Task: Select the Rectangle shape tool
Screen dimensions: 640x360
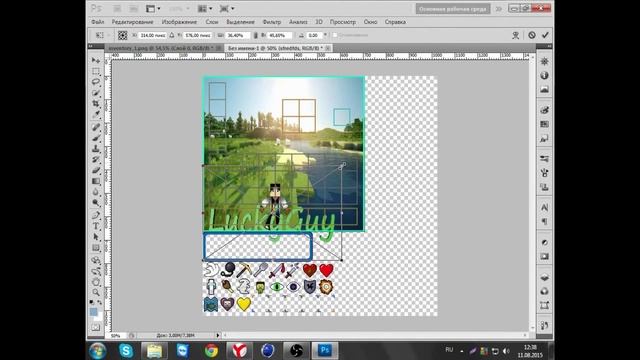Action: 96,248
